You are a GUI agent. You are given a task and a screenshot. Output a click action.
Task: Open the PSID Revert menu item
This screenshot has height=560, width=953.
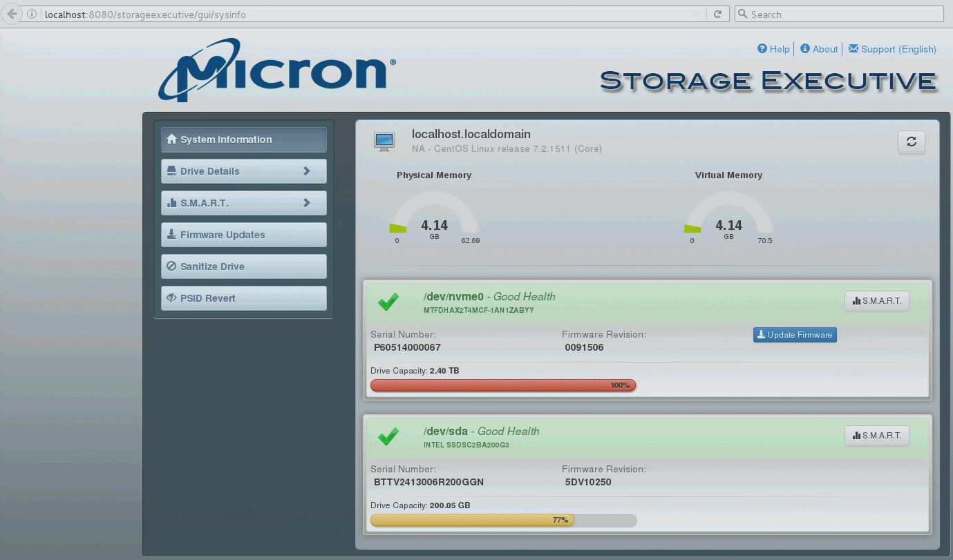click(x=244, y=298)
